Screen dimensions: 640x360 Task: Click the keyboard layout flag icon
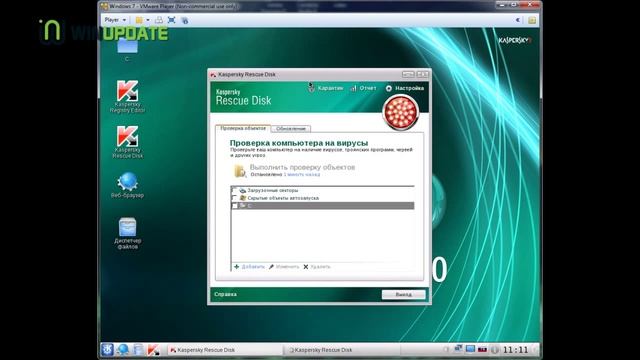(x=482, y=349)
